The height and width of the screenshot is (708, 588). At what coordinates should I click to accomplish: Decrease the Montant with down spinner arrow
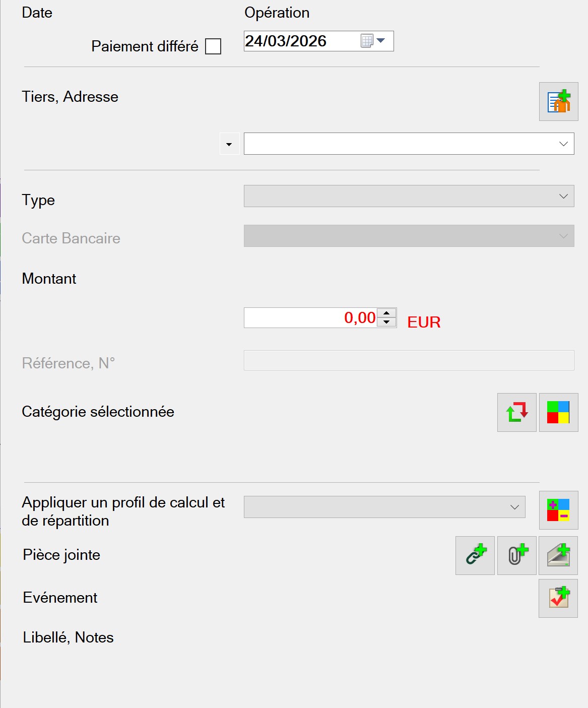tap(386, 322)
